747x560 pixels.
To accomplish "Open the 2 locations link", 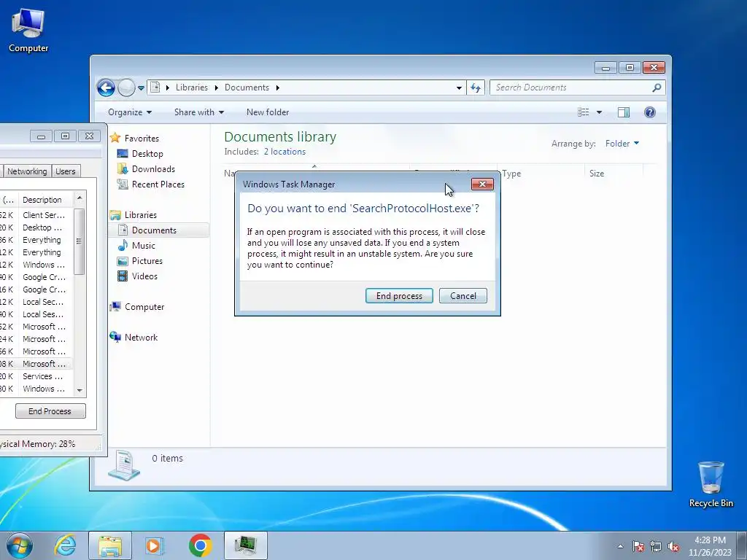I will point(285,152).
